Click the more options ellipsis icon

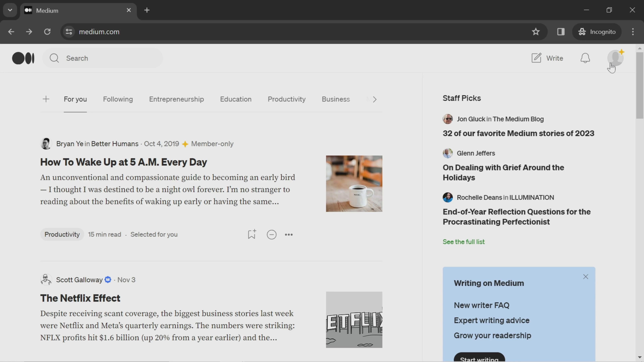[289, 234]
